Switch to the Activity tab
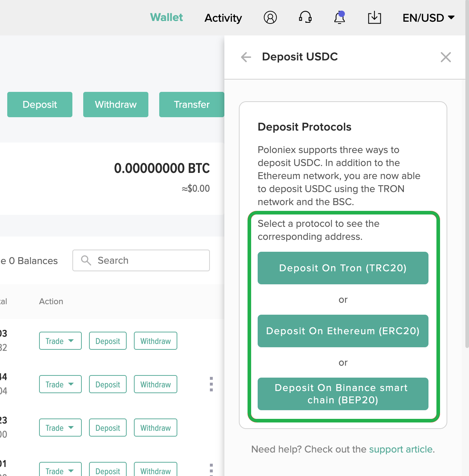The height and width of the screenshot is (476, 469). click(223, 18)
